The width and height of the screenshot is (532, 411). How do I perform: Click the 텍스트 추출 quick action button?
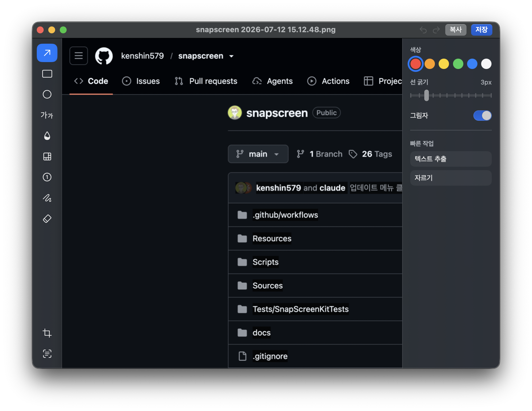pyautogui.click(x=451, y=159)
